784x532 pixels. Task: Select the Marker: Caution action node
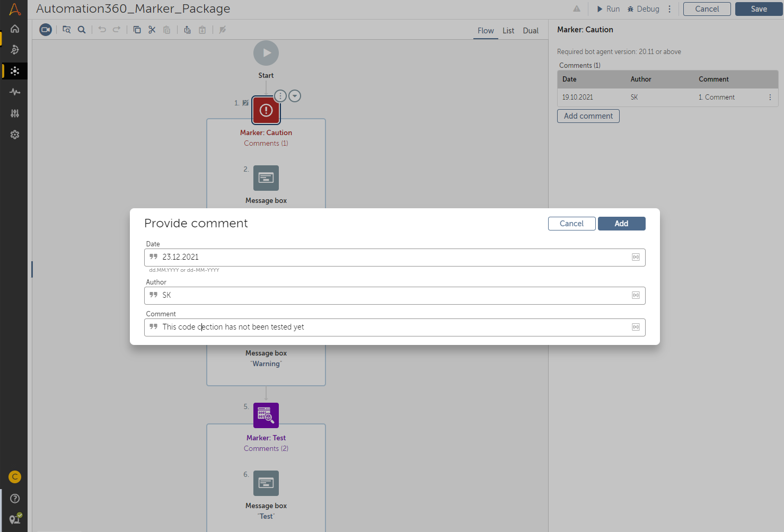(x=266, y=110)
